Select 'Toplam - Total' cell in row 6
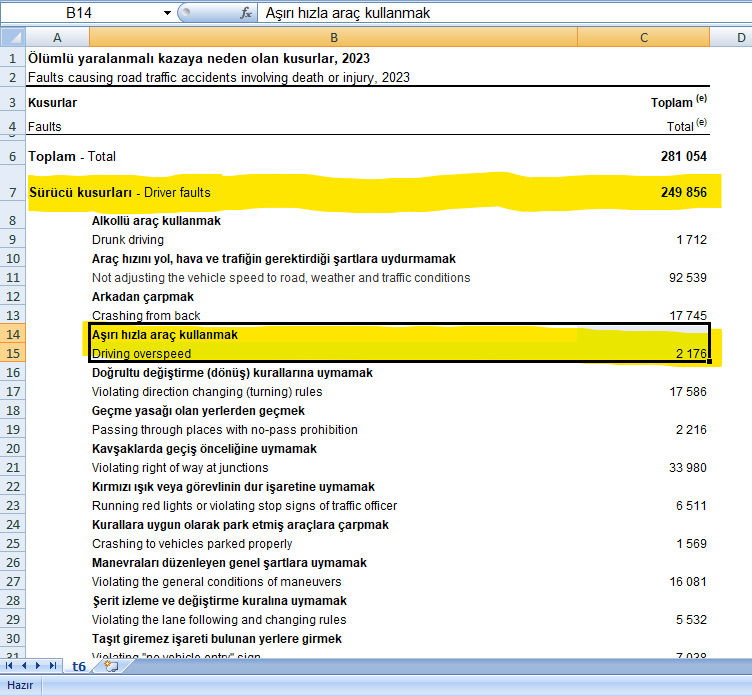 click(71, 156)
